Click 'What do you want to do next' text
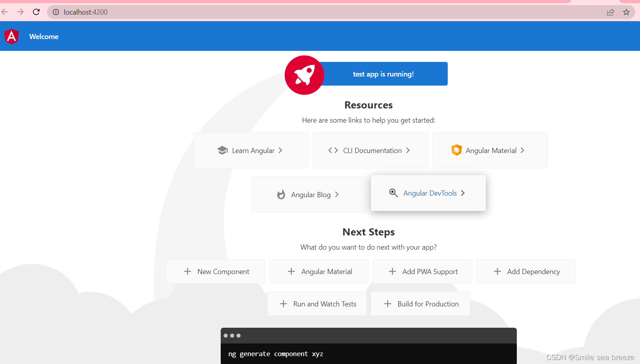640x364 pixels. pos(369,247)
